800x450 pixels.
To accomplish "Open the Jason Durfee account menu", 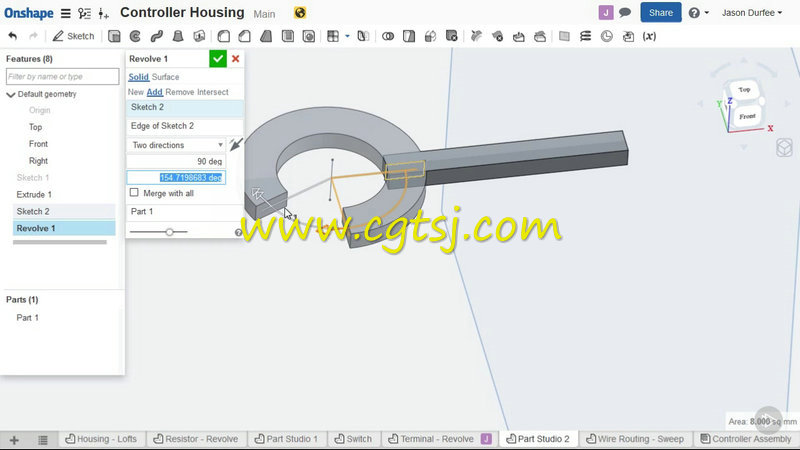I will (752, 13).
